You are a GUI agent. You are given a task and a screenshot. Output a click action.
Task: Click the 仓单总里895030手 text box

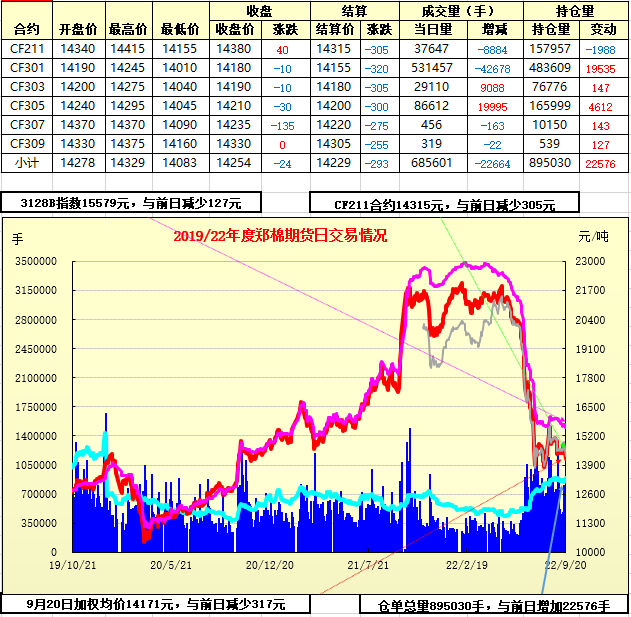click(x=495, y=605)
